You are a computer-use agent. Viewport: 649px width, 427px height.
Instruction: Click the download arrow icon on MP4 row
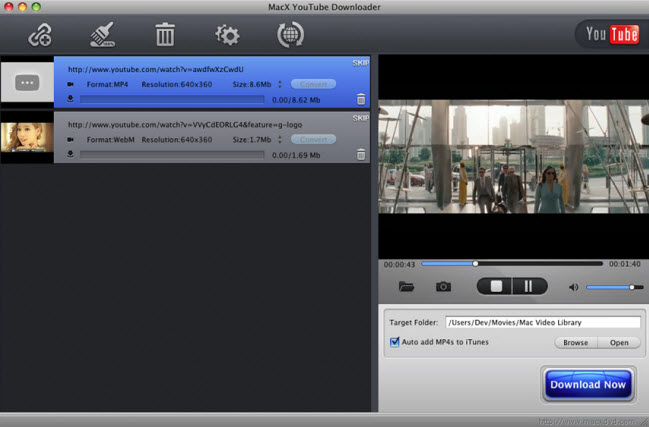coord(70,99)
